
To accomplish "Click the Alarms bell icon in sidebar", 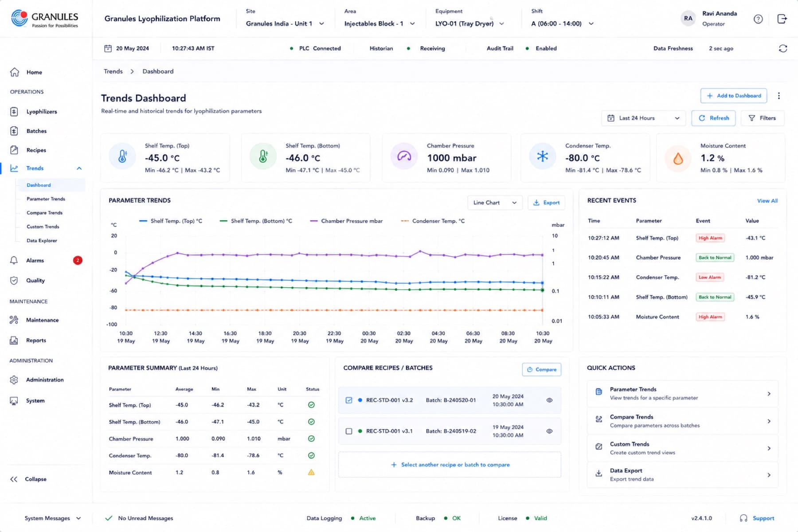I will (14, 260).
